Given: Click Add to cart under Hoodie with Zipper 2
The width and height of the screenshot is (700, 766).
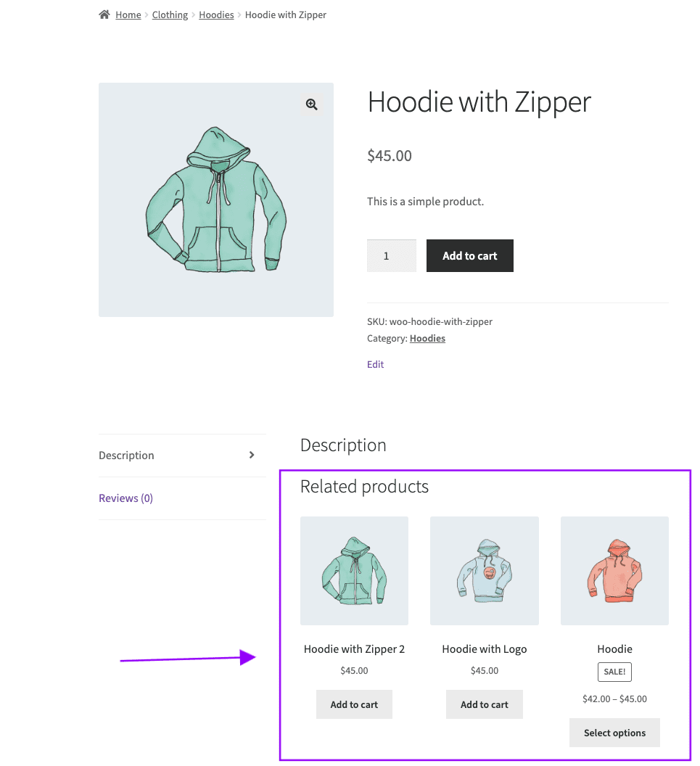Looking at the screenshot, I should pyautogui.click(x=354, y=704).
